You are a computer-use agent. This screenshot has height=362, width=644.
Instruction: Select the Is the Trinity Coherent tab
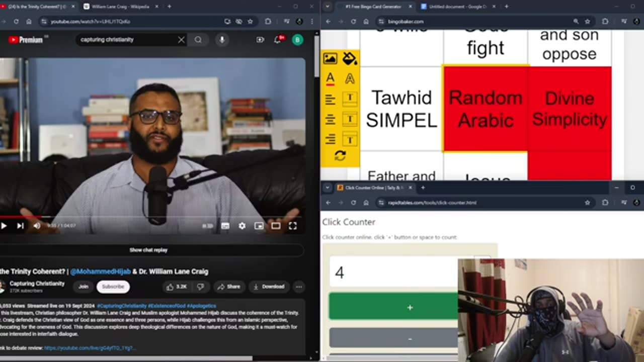38,7
